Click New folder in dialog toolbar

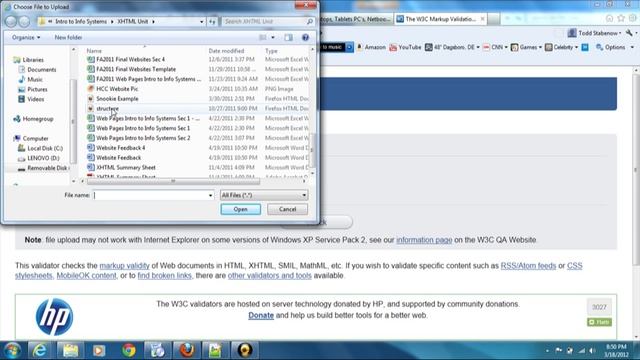click(68, 38)
